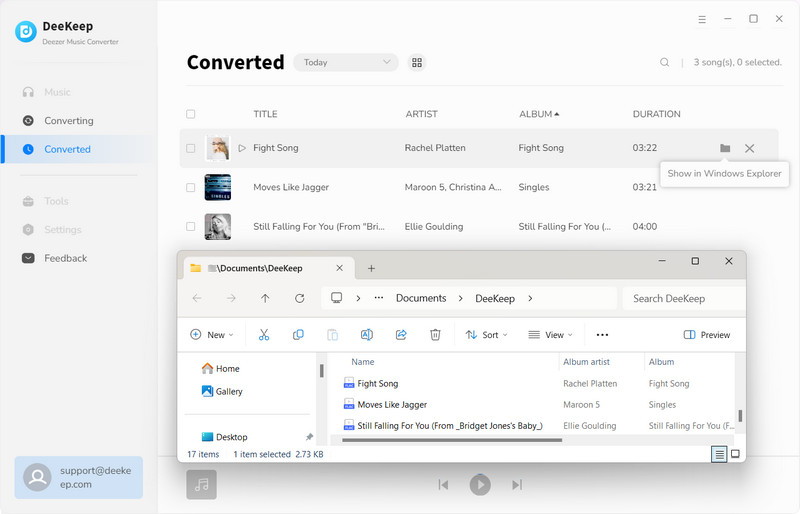
Task: Refresh the Explorer folder view
Action: [x=299, y=298]
